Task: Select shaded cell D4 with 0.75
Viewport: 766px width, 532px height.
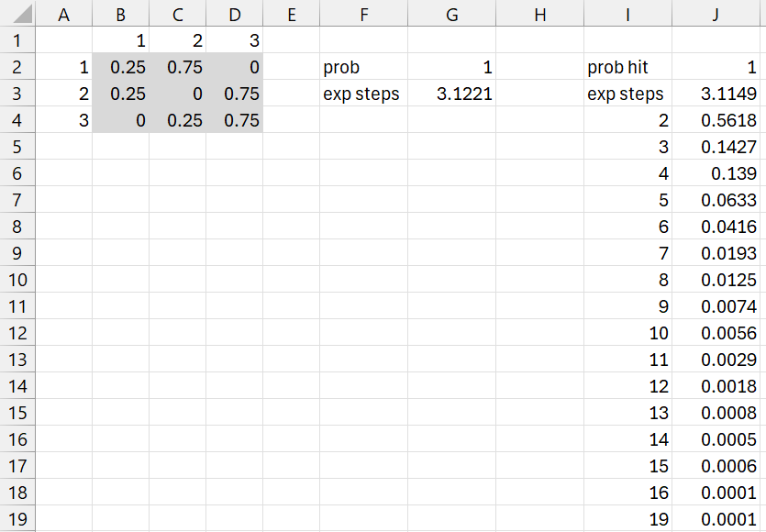Action: tap(235, 119)
